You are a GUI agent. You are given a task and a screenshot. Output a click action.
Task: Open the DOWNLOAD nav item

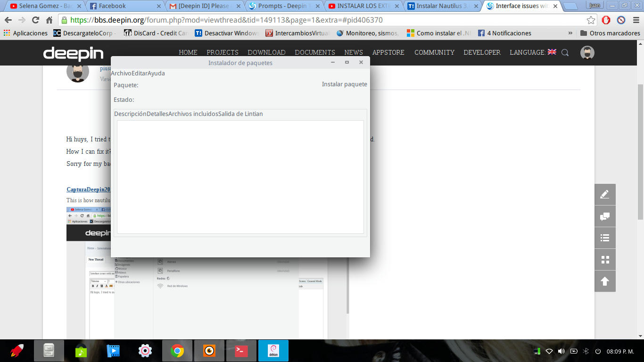coord(266,52)
